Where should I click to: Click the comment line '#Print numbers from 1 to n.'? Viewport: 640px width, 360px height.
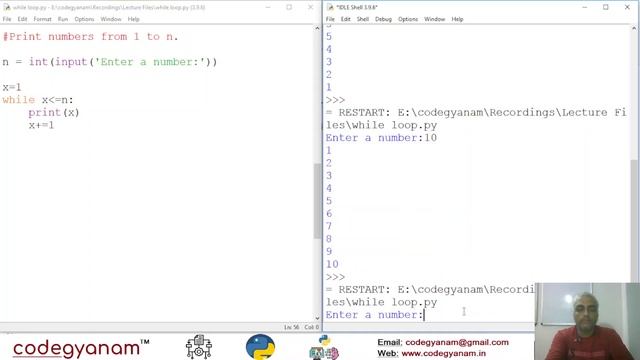pos(91,37)
